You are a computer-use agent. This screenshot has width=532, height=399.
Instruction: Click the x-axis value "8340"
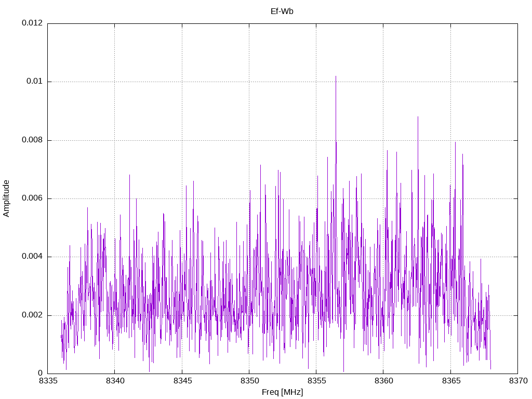point(115,381)
